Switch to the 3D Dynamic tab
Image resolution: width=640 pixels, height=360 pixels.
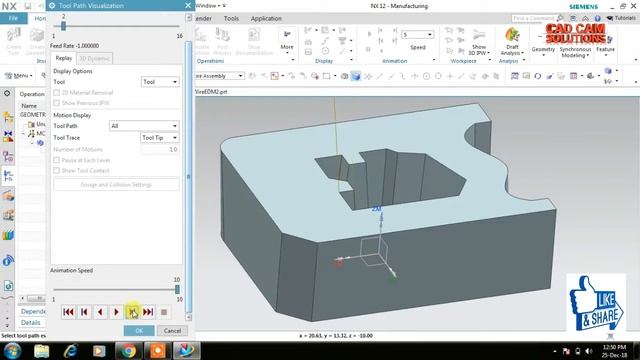coord(94,58)
